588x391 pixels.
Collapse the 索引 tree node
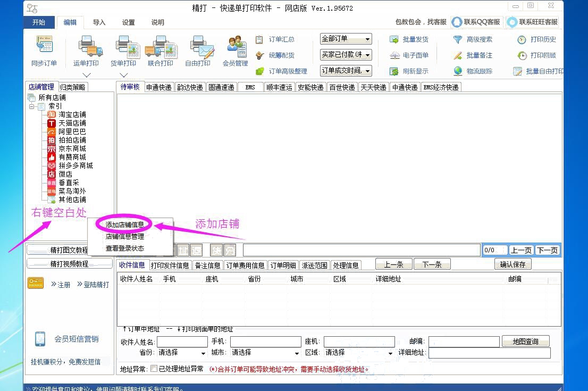pyautogui.click(x=32, y=106)
